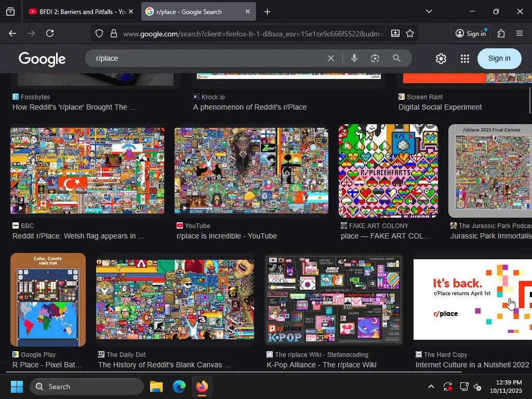Screen dimensions: 532x399
Task: Click the URL address bar
Action: (x=253, y=34)
